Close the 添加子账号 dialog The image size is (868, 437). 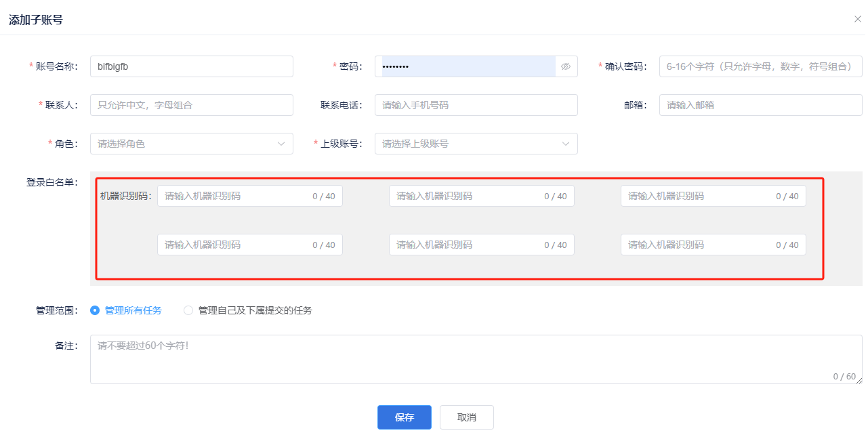coord(857,19)
